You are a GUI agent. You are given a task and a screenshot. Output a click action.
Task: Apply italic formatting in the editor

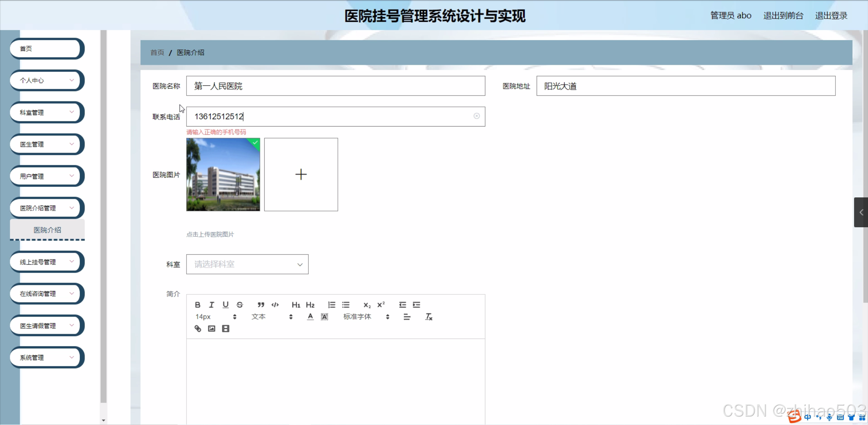[211, 304]
